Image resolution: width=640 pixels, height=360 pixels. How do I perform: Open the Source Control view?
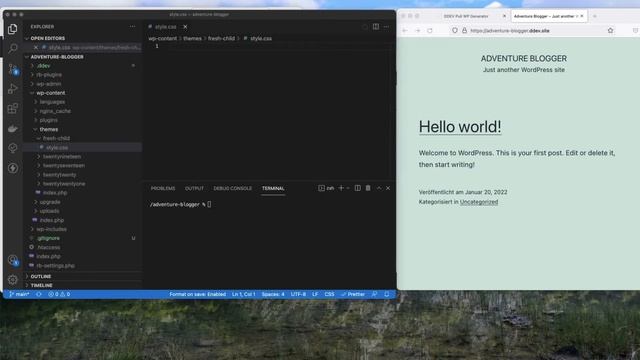13,69
